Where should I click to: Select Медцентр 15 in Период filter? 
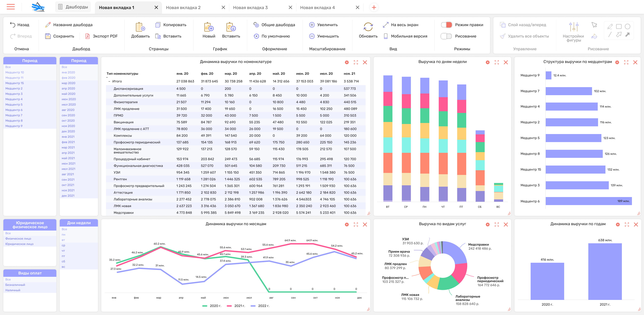[x=14, y=83]
